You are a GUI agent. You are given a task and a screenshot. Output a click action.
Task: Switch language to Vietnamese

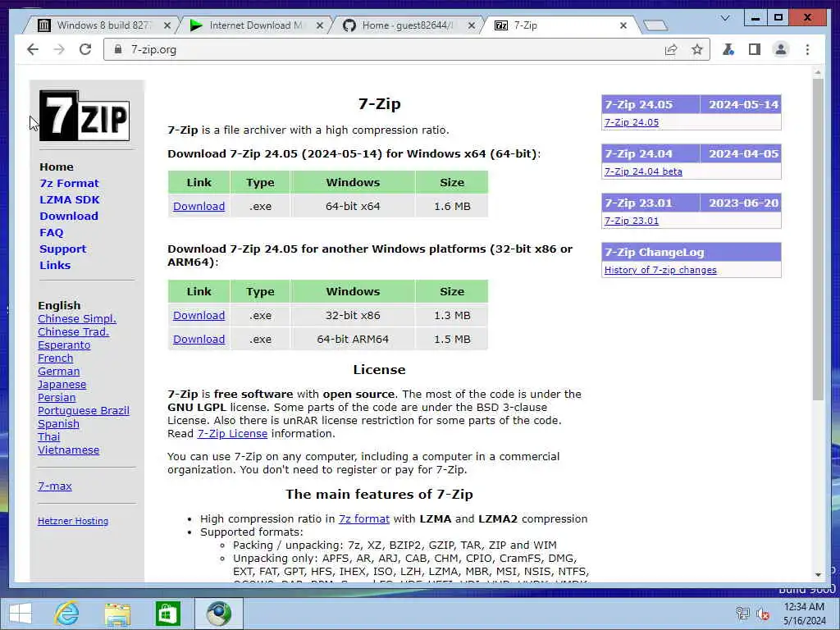pyautogui.click(x=69, y=450)
